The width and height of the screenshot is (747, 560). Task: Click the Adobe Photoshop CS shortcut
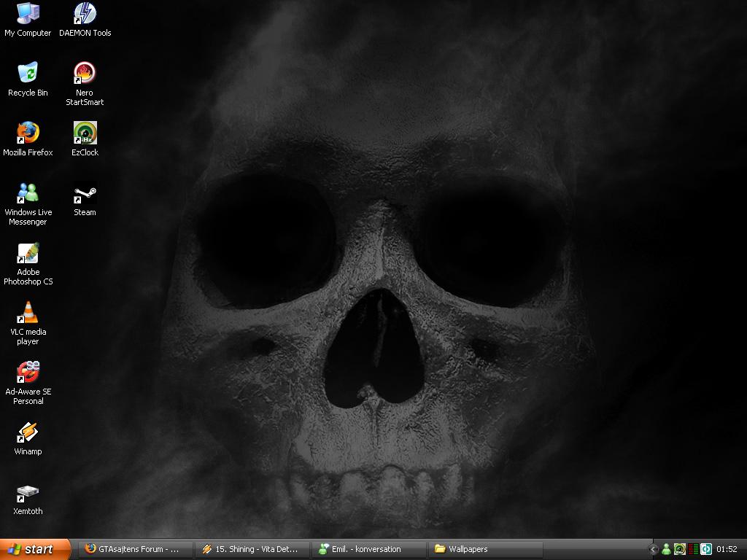(x=28, y=253)
